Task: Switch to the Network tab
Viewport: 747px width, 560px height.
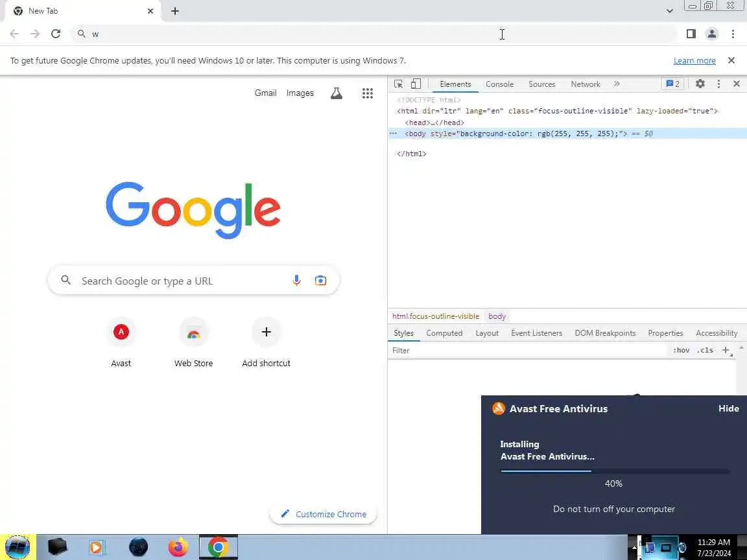Action: 586,84
